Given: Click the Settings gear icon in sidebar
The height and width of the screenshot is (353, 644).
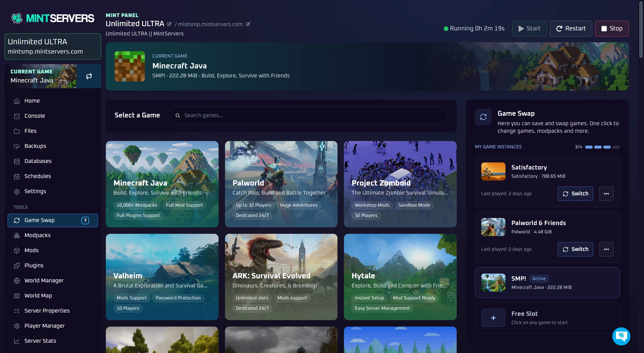Looking at the screenshot, I should coord(17,192).
